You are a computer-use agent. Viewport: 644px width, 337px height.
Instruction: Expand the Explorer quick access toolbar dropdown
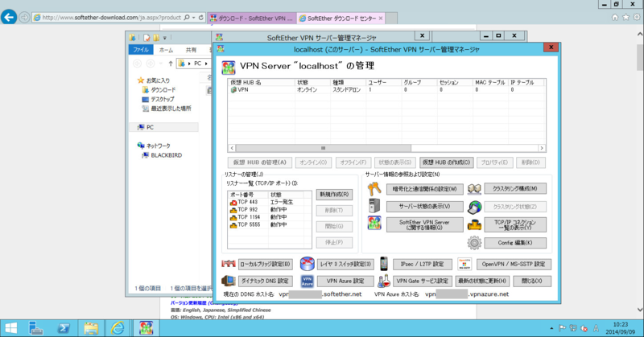(x=165, y=38)
